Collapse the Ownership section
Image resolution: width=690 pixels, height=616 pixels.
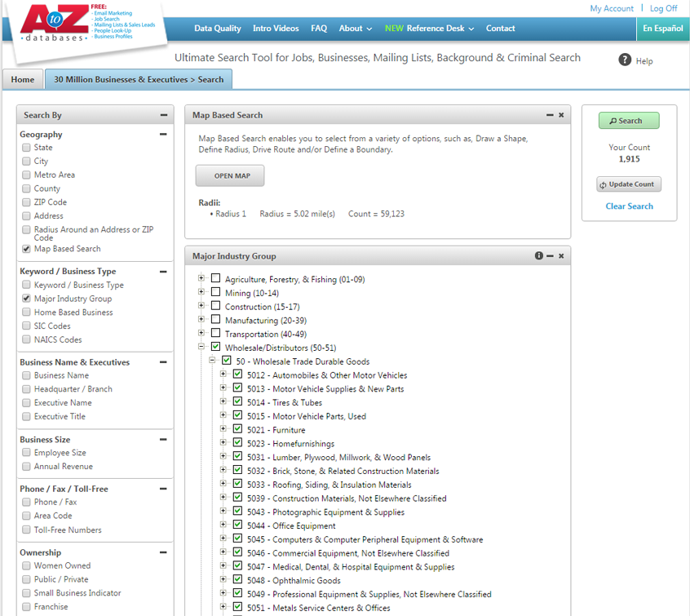click(163, 552)
